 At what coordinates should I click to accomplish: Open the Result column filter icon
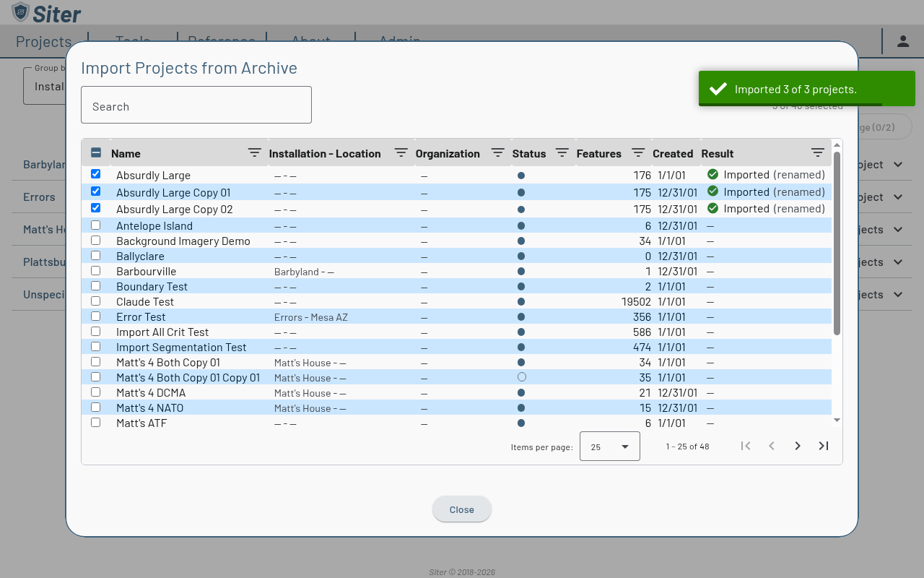coord(818,153)
